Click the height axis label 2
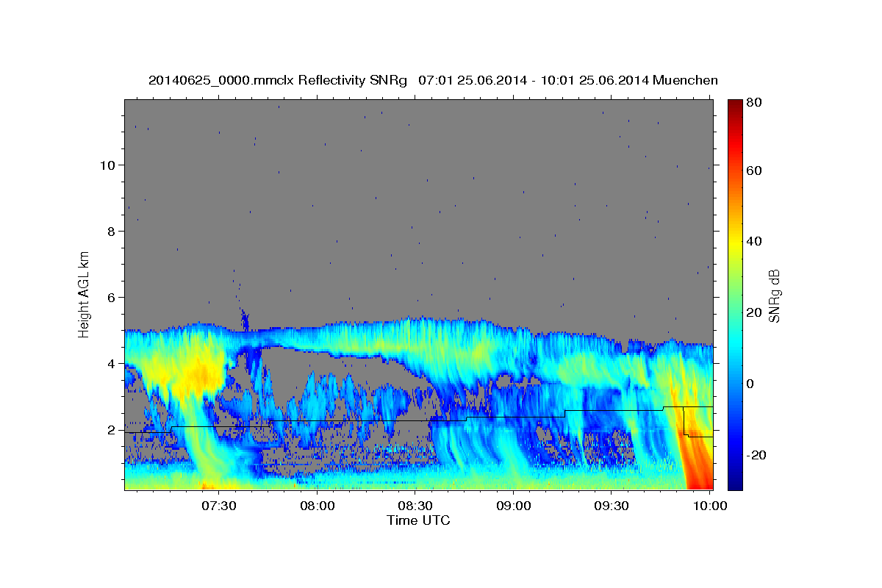Screen dimensions: 882x588 pos(112,430)
